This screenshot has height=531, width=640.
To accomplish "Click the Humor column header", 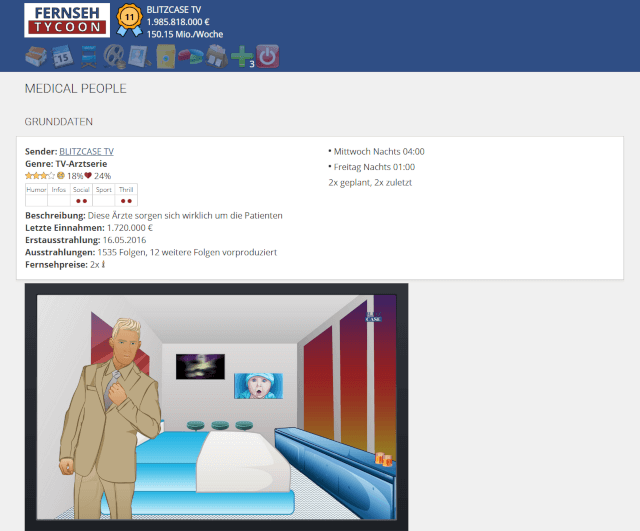I will [36, 189].
